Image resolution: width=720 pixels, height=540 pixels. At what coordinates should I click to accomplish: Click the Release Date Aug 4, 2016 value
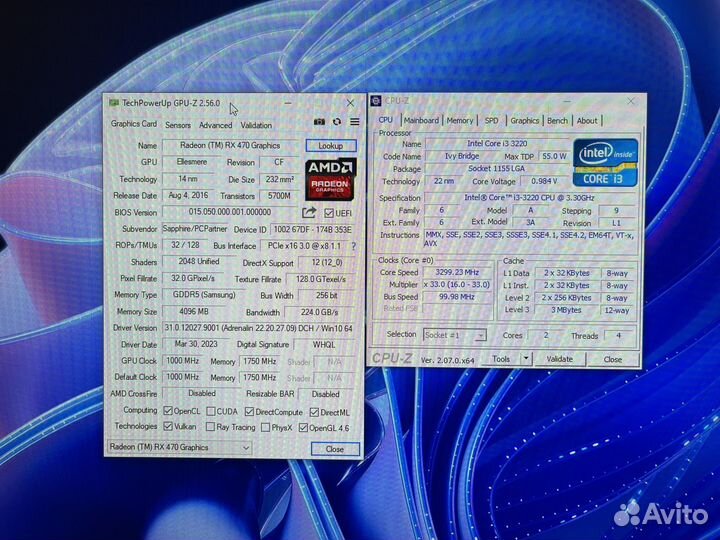point(188,195)
